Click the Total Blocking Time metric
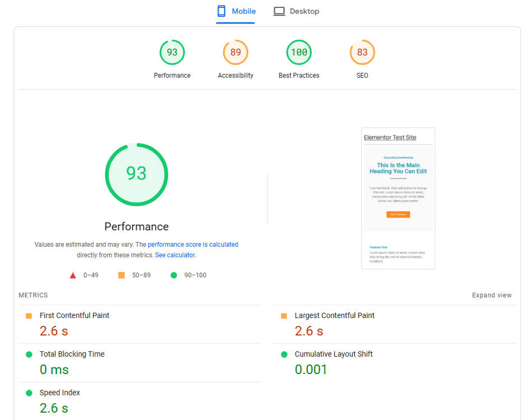 (72, 354)
